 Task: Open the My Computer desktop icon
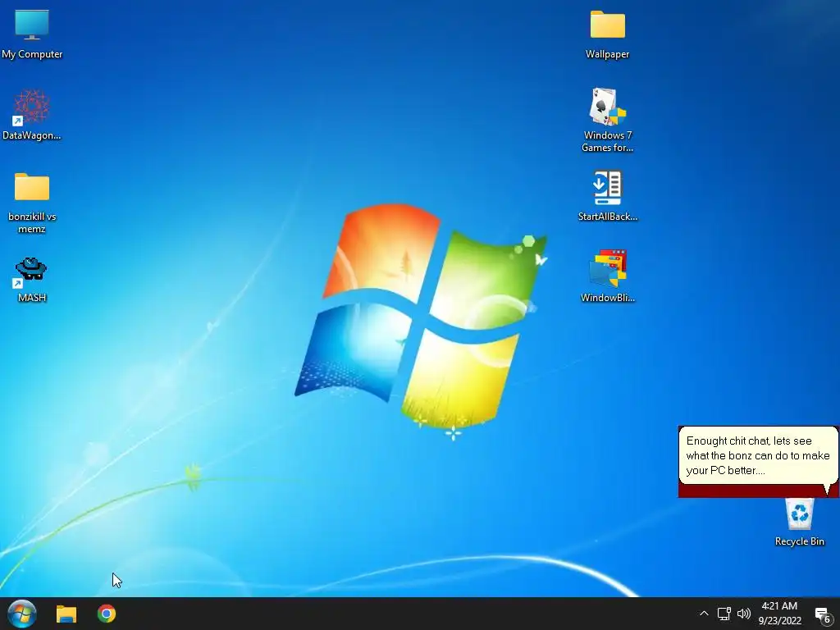coord(32,25)
